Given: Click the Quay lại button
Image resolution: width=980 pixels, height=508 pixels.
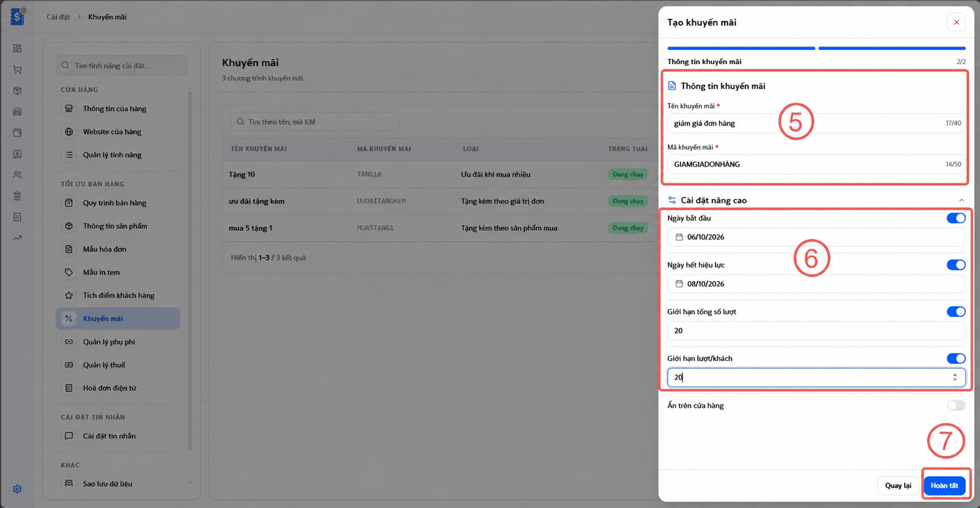Looking at the screenshot, I should (x=898, y=485).
